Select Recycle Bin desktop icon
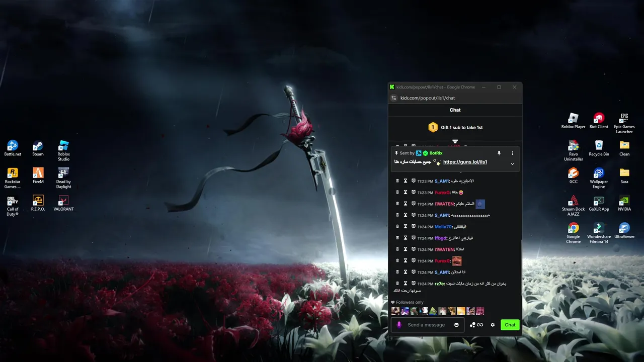Screen dimensions: 644x362 pos(599,148)
